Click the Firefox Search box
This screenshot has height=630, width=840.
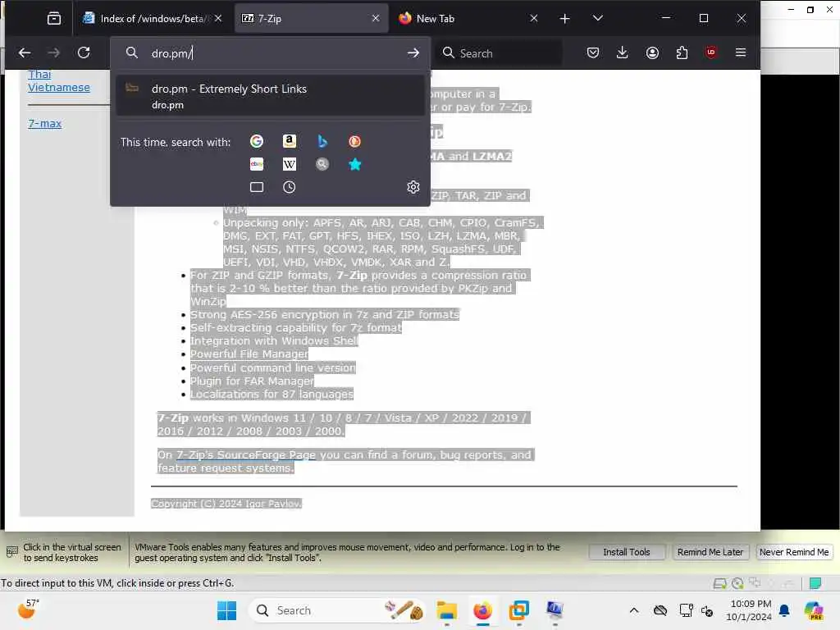tap(499, 53)
